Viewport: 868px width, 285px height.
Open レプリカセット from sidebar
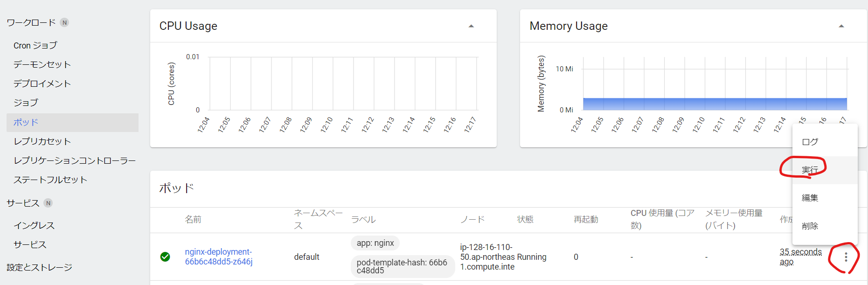[x=42, y=141]
